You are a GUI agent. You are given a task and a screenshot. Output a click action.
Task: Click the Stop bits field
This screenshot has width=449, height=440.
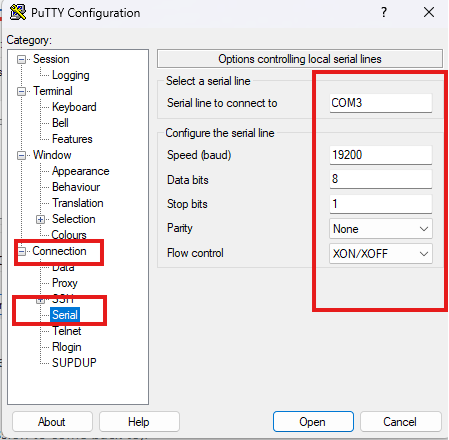click(381, 204)
